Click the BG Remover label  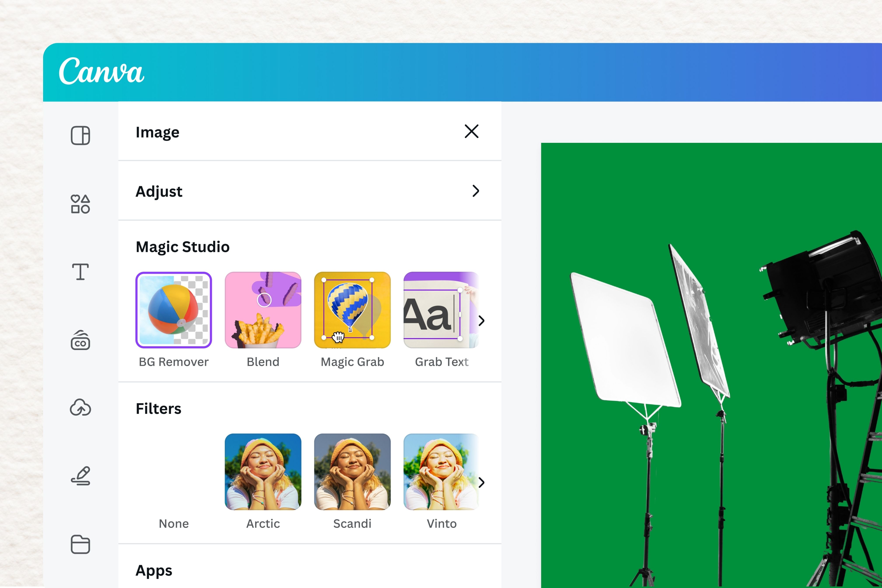pyautogui.click(x=174, y=362)
